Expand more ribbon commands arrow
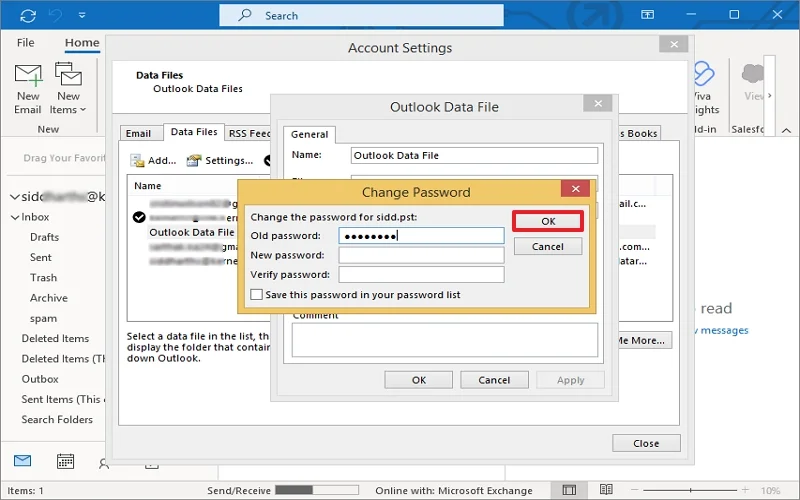The height and width of the screenshot is (500, 800). 769,95
